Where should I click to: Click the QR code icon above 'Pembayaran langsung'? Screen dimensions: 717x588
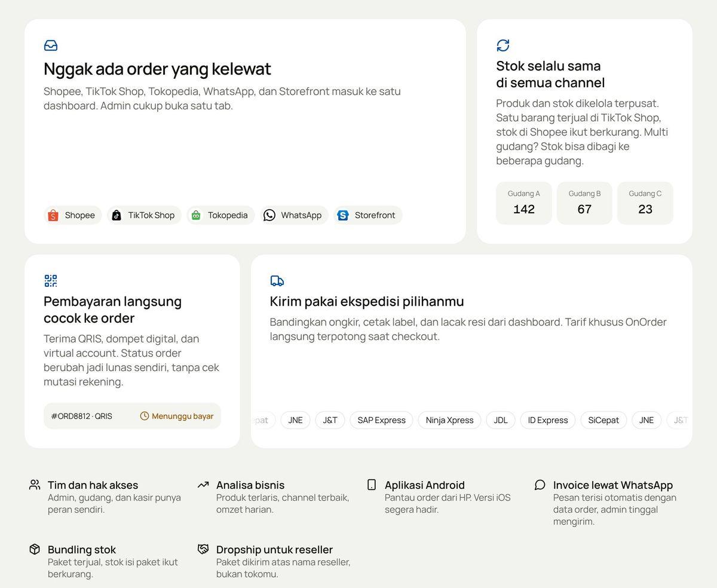click(51, 281)
